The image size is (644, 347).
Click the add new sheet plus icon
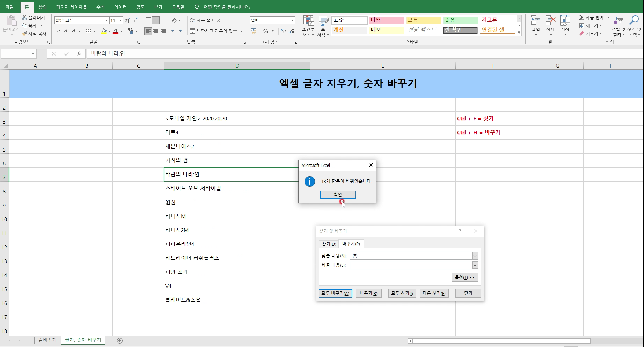tap(120, 340)
